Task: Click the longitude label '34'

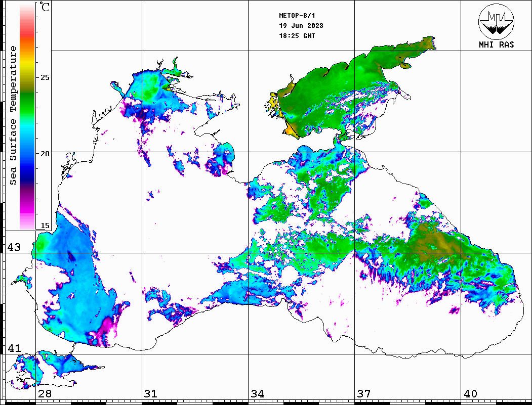Action: [x=257, y=394]
